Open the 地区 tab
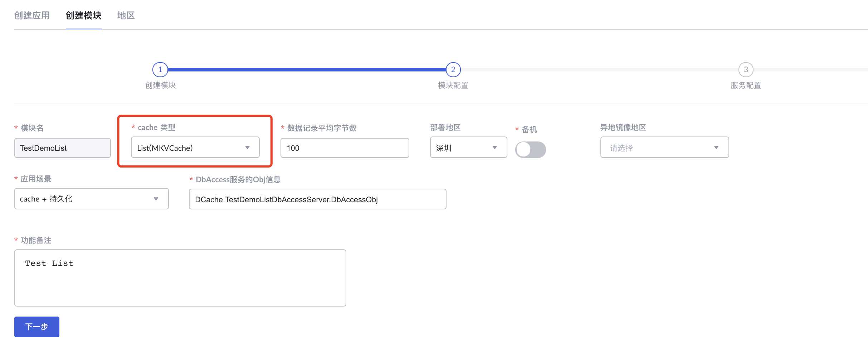Screen dimensions: 868x348 click(126, 16)
